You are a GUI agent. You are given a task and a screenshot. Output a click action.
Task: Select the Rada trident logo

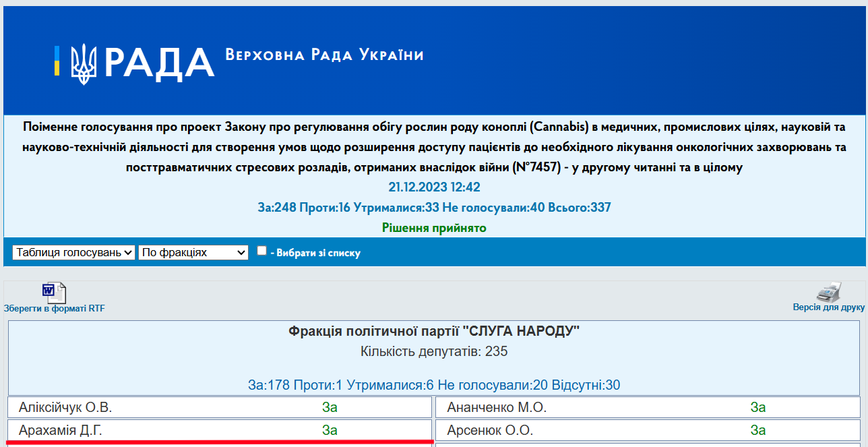pos(85,65)
